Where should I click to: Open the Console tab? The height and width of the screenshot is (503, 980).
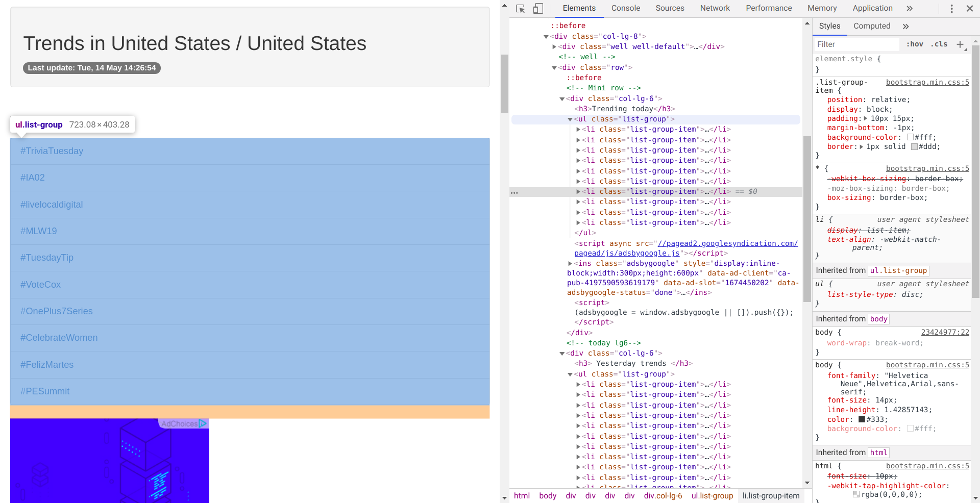coord(626,8)
